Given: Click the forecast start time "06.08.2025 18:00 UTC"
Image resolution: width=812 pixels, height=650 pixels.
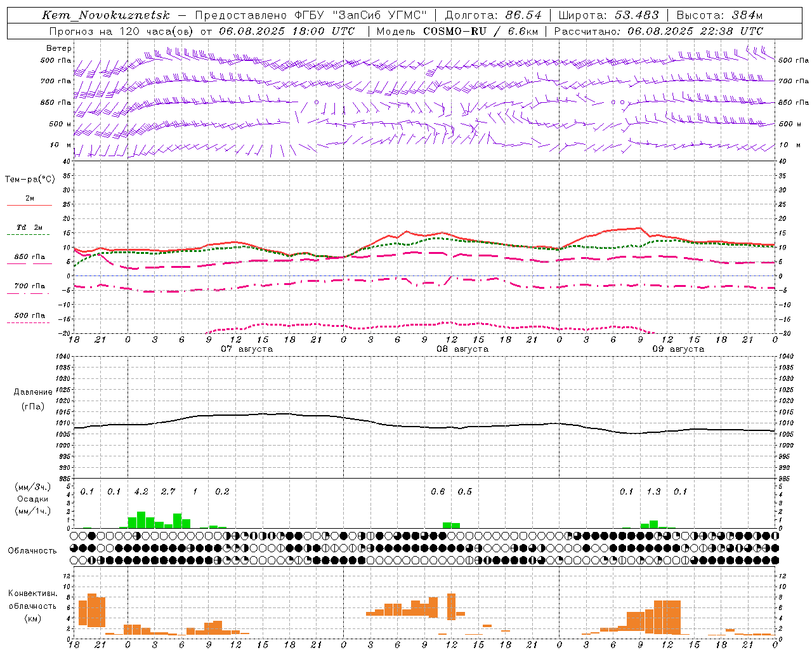Looking at the screenshot, I should (x=286, y=31).
